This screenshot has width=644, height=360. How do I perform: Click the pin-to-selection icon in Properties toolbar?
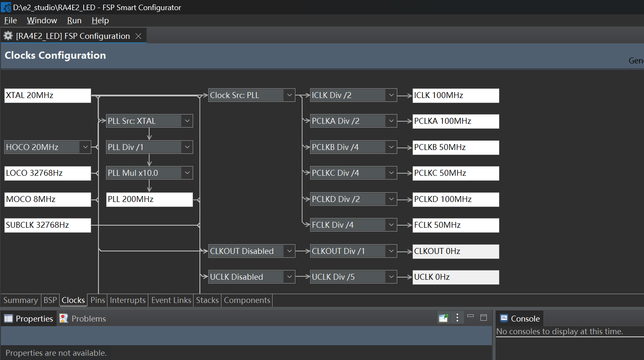(x=443, y=318)
